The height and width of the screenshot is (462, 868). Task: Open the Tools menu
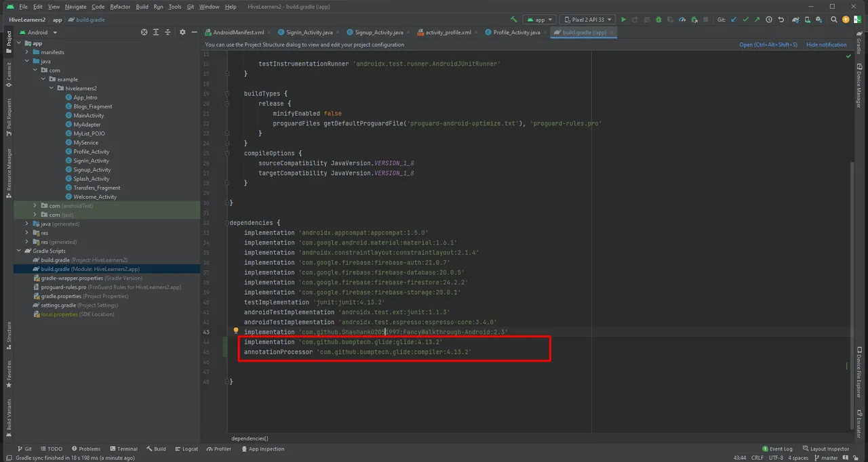click(175, 6)
